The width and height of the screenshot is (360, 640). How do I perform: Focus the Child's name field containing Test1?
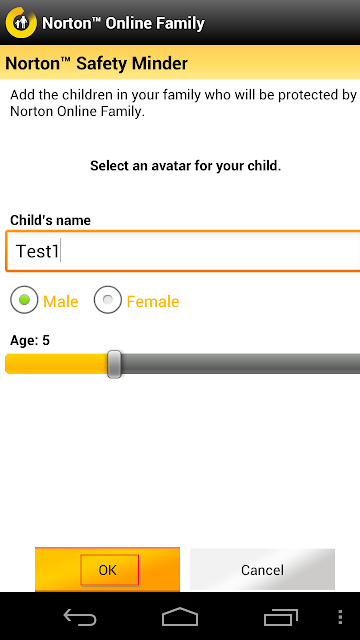(183, 251)
